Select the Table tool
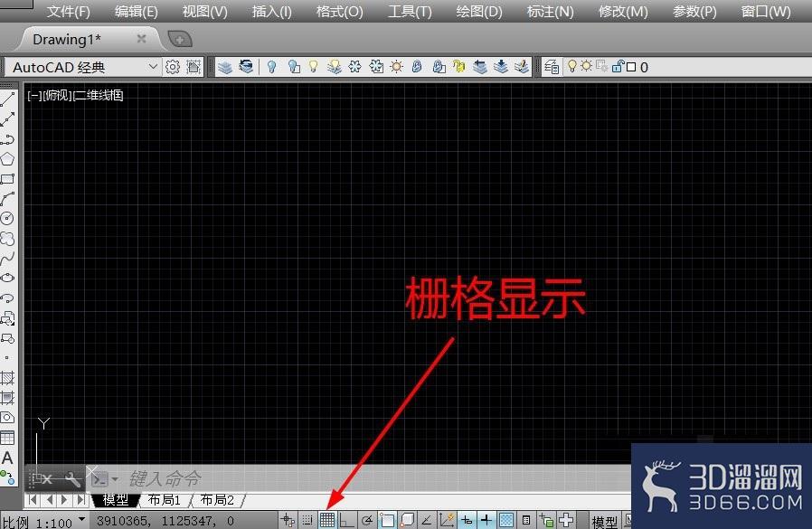Screen dimensions: 812x529 [x=7, y=438]
